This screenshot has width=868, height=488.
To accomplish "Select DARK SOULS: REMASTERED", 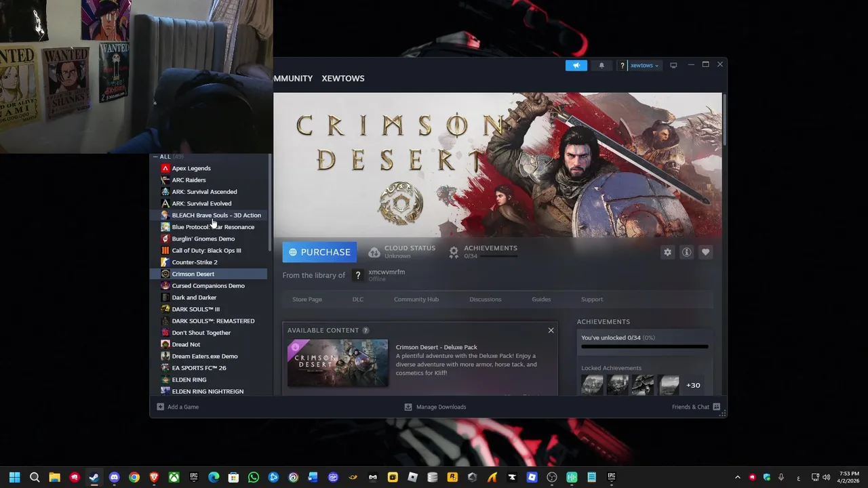I will pyautogui.click(x=209, y=321).
